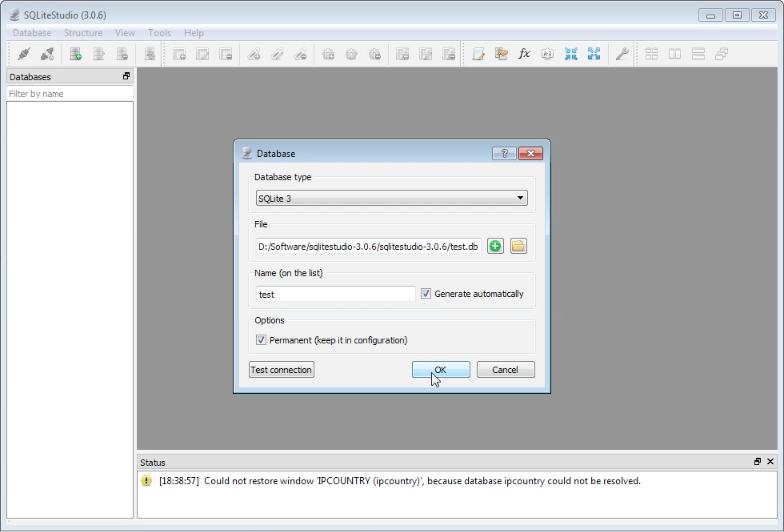The height and width of the screenshot is (532, 784).
Task: Click the Edit view toolbar icon
Action: (x=426, y=54)
